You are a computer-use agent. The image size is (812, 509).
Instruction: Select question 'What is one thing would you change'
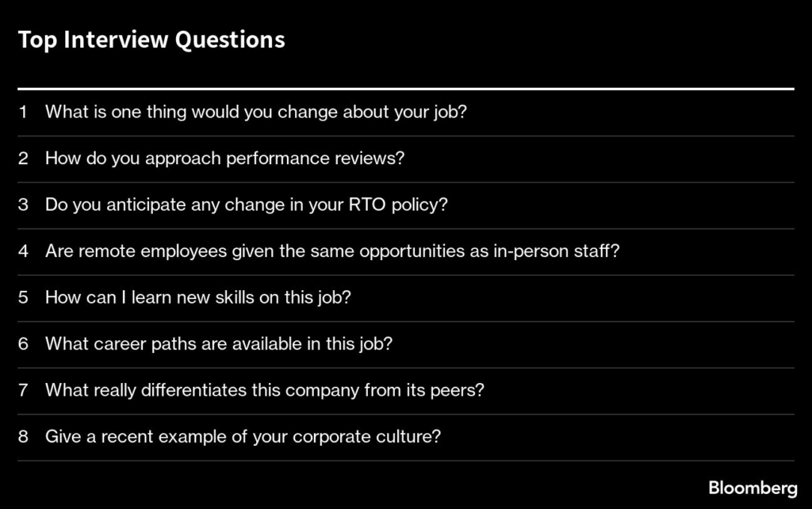(255, 112)
